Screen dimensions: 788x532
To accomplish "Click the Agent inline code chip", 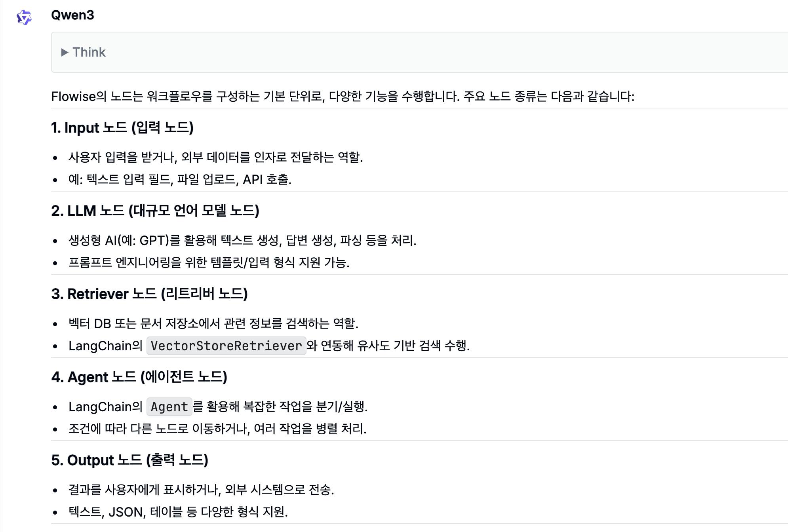I will click(x=169, y=407).
